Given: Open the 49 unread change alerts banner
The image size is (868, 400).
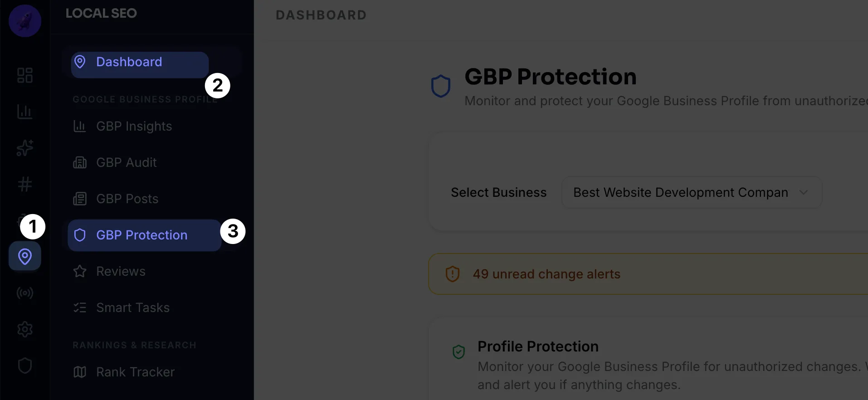Looking at the screenshot, I should tap(546, 274).
